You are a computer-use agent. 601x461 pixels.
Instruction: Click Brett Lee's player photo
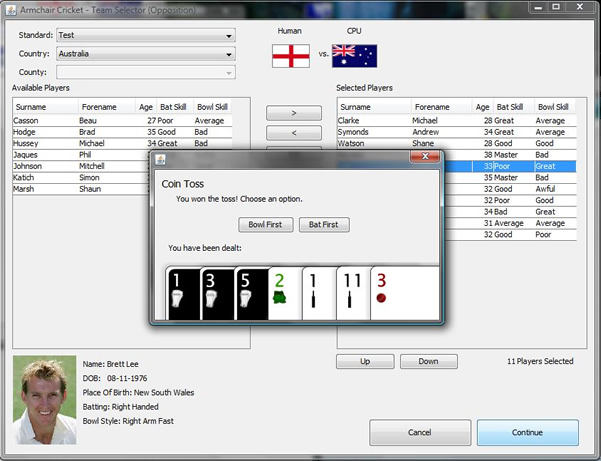[x=44, y=400]
